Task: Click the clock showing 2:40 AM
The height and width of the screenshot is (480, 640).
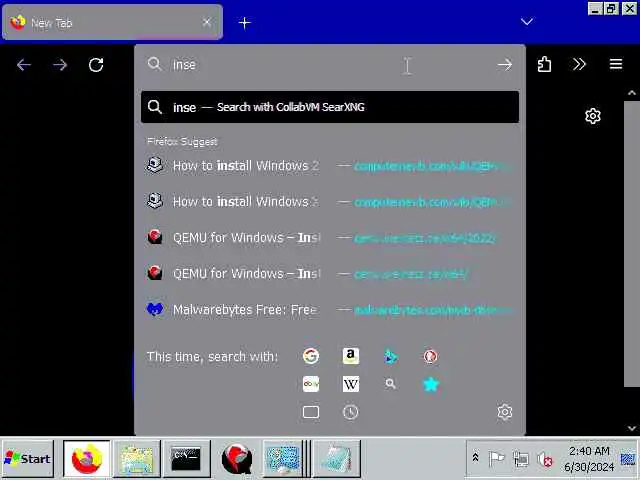Action: [x=589, y=459]
